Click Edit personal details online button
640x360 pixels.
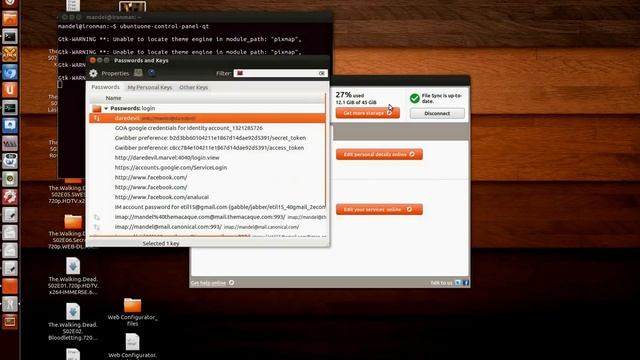379,154
